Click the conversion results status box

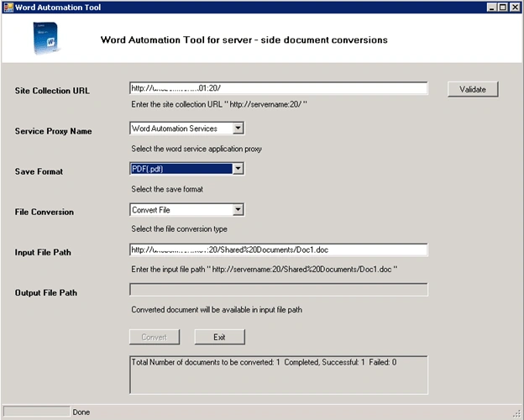pyautogui.click(x=279, y=375)
